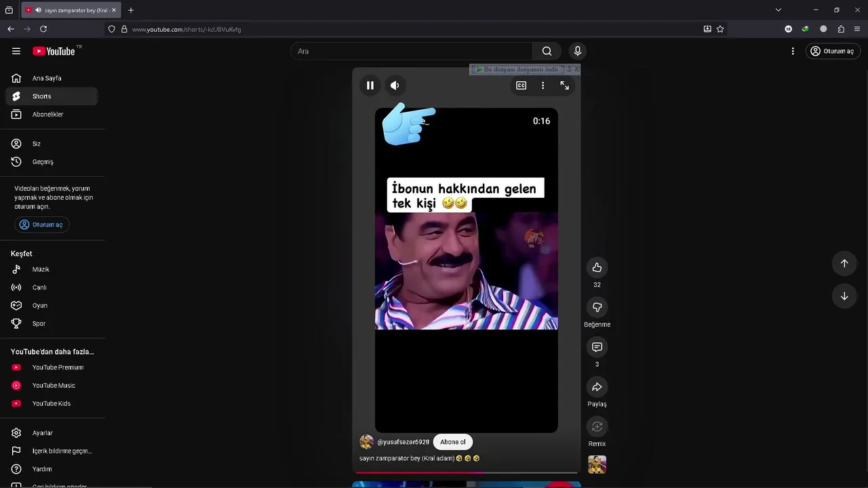
Task: Open Canlı live section
Action: point(52,287)
